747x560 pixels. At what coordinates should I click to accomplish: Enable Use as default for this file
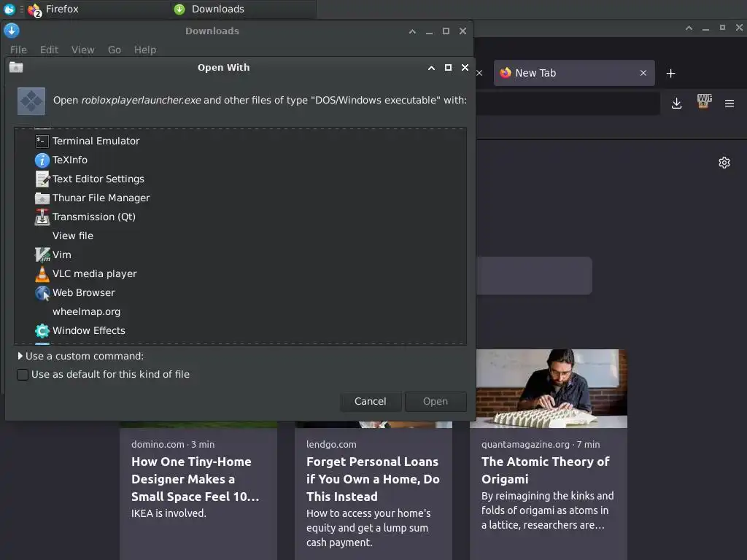pos(23,375)
